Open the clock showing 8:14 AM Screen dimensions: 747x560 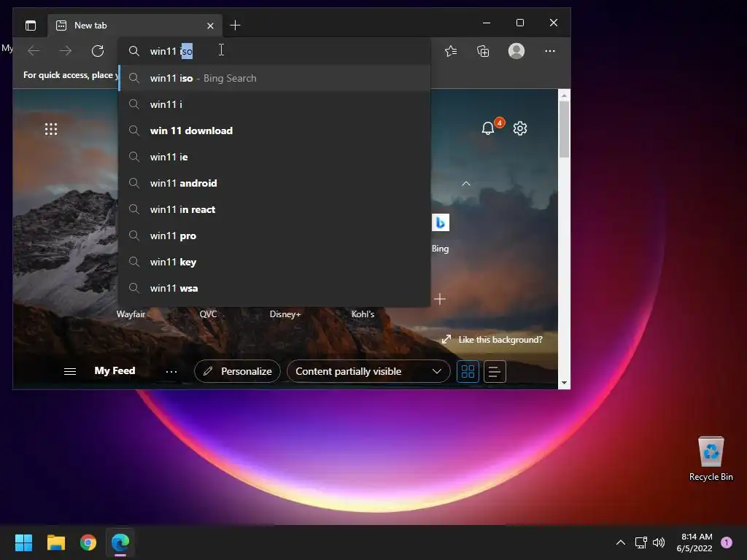click(694, 542)
